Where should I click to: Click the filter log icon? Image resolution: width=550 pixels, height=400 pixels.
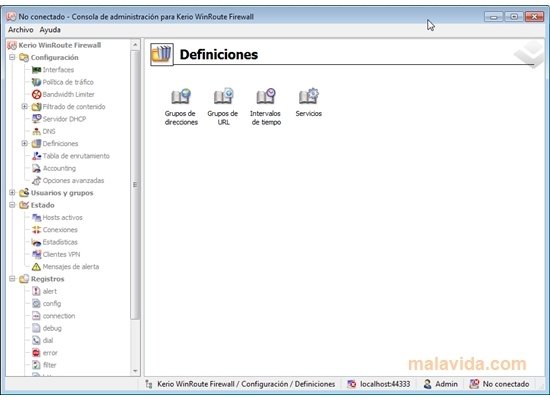pos(36,365)
